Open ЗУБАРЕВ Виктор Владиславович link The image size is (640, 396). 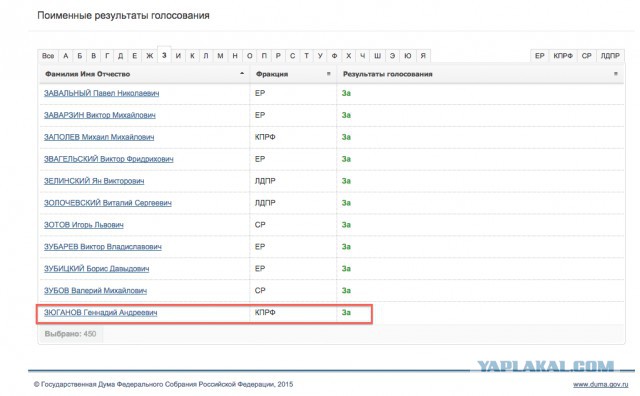103,247
